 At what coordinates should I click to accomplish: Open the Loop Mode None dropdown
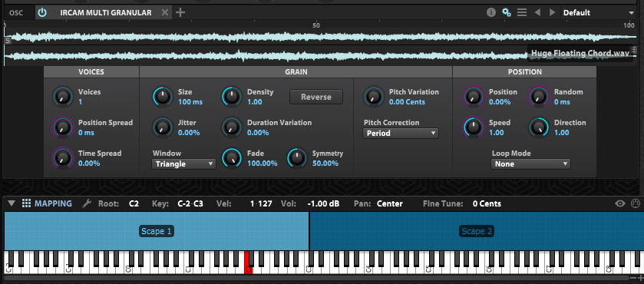click(530, 164)
